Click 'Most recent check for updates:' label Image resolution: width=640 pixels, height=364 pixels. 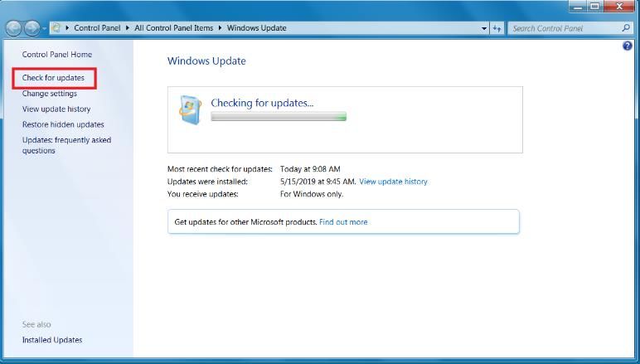tap(220, 169)
